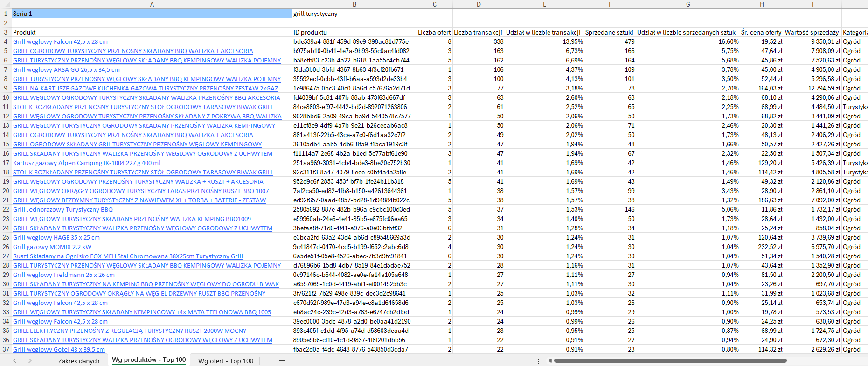
Task: Open the Ruszt Składany na Ognisko FOX link
Action: pos(128,256)
